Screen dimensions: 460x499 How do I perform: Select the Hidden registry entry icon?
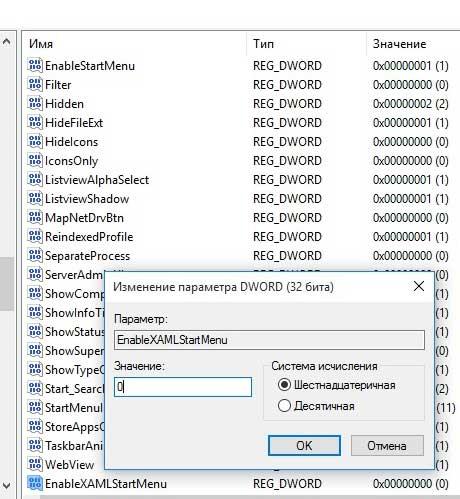(x=35, y=103)
